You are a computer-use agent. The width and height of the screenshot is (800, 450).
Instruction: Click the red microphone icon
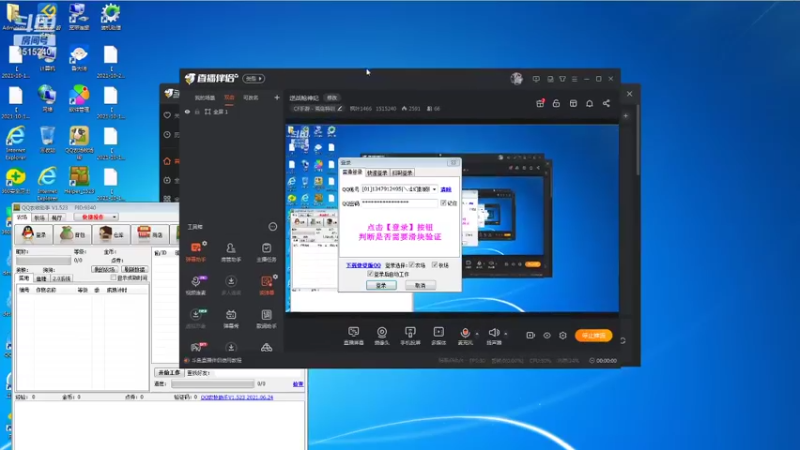[465, 334]
